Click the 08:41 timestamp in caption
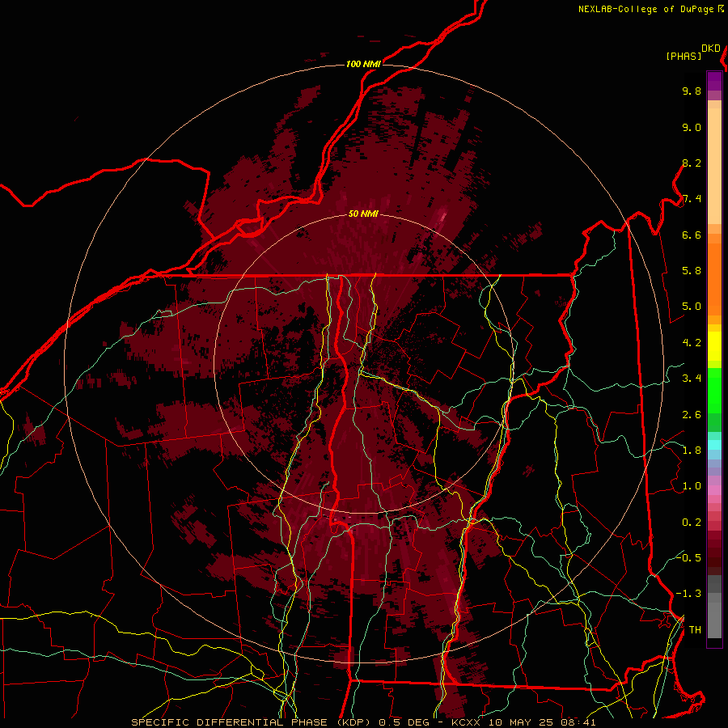 tap(578, 722)
